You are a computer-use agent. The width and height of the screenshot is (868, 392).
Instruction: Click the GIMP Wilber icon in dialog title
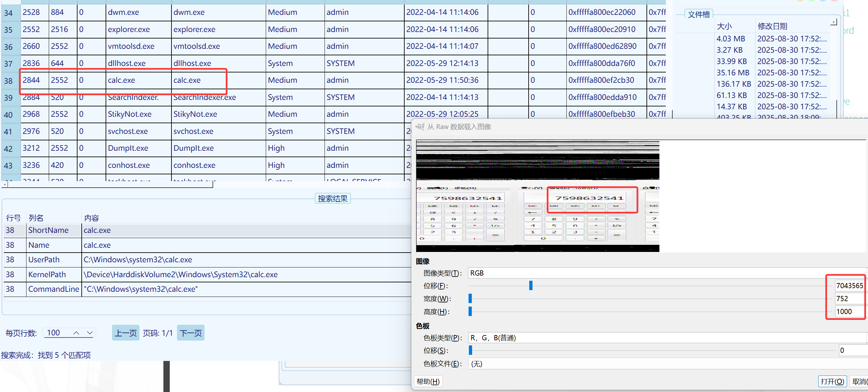(x=420, y=127)
